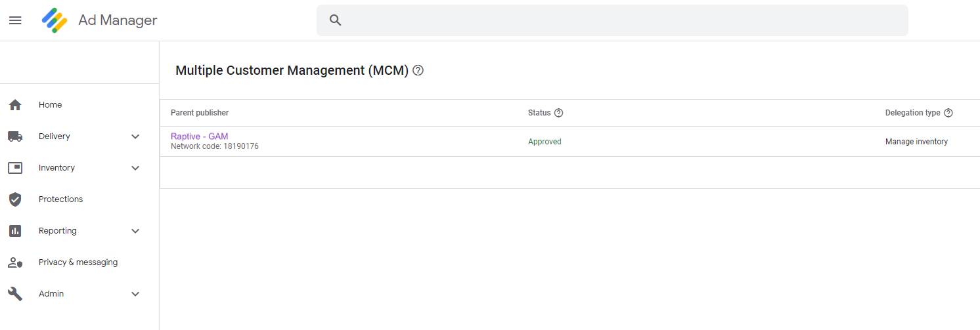This screenshot has width=980, height=330.
Task: Click the Delivery truck icon
Action: pyautogui.click(x=15, y=136)
